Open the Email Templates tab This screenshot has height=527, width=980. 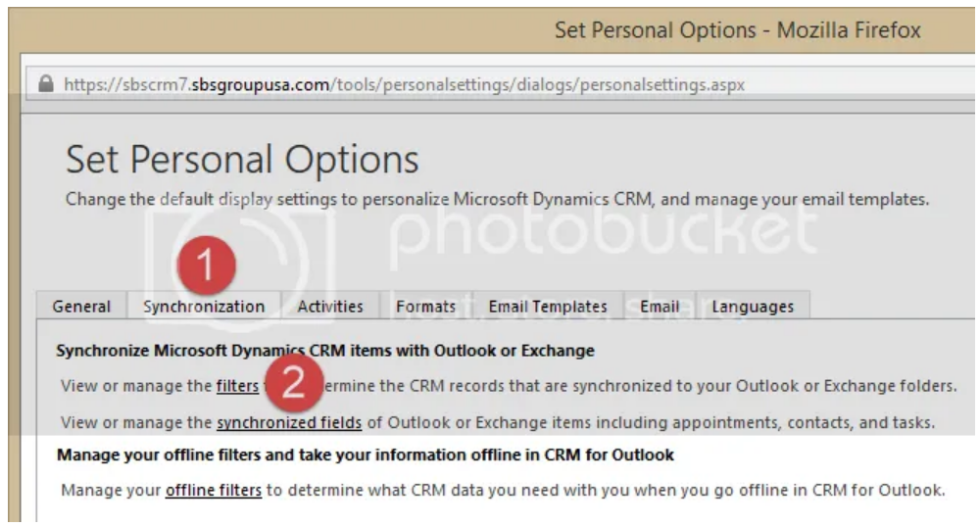pyautogui.click(x=548, y=306)
